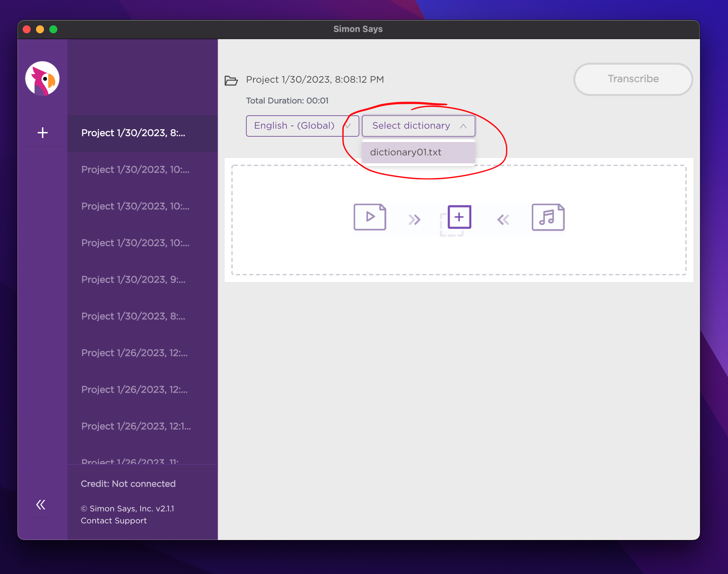The height and width of the screenshot is (574, 728).
Task: Maximize the Simon Says window
Action: coord(53,29)
